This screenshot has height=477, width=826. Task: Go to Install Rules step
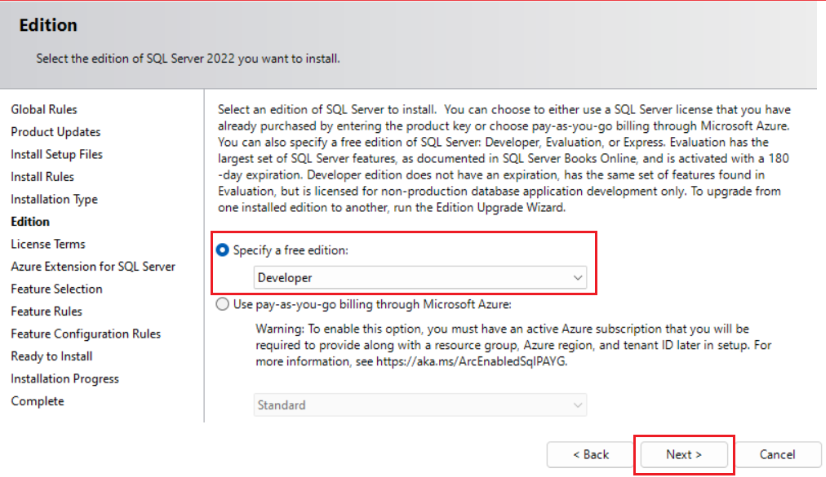pyautogui.click(x=42, y=177)
